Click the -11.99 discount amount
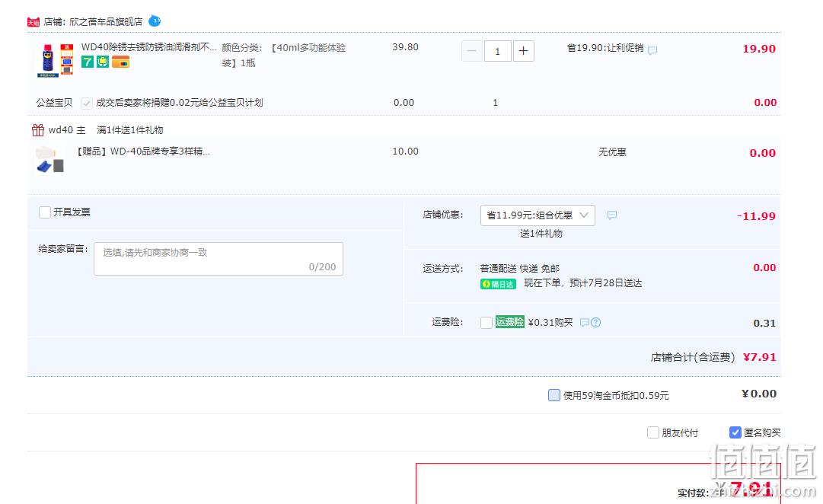Screen dimensions: 823x504 756,215
